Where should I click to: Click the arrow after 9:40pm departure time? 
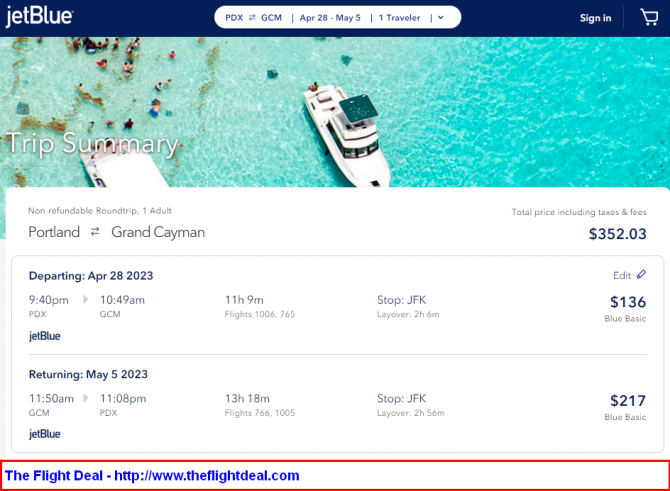(x=85, y=300)
